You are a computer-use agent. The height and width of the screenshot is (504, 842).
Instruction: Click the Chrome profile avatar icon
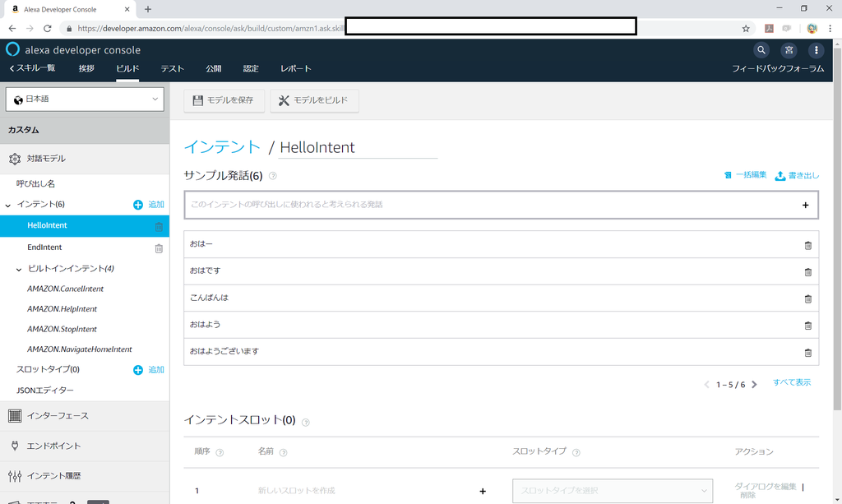tap(812, 29)
